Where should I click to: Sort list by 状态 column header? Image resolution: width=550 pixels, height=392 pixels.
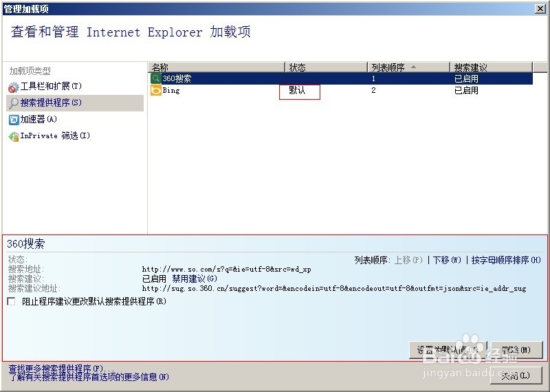point(326,67)
